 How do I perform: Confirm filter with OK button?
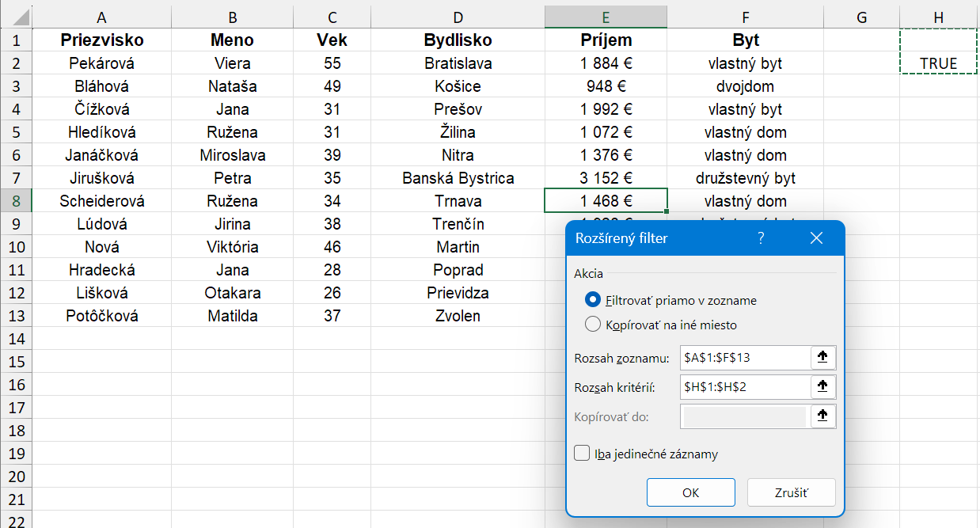coord(691,492)
